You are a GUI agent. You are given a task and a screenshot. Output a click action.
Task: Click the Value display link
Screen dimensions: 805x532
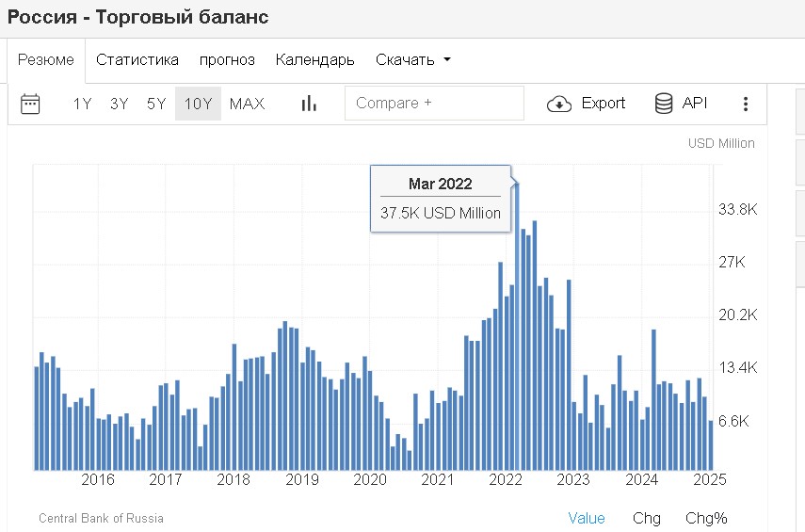click(x=587, y=518)
